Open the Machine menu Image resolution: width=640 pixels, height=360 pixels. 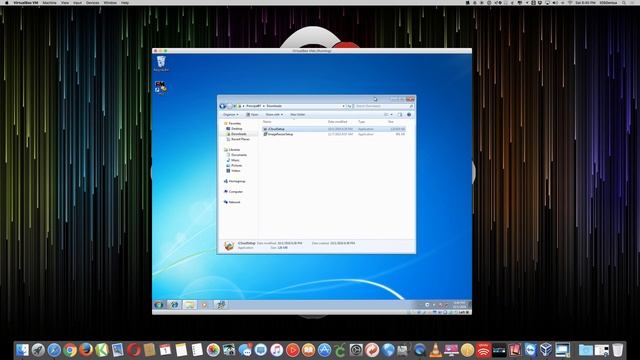49,2
